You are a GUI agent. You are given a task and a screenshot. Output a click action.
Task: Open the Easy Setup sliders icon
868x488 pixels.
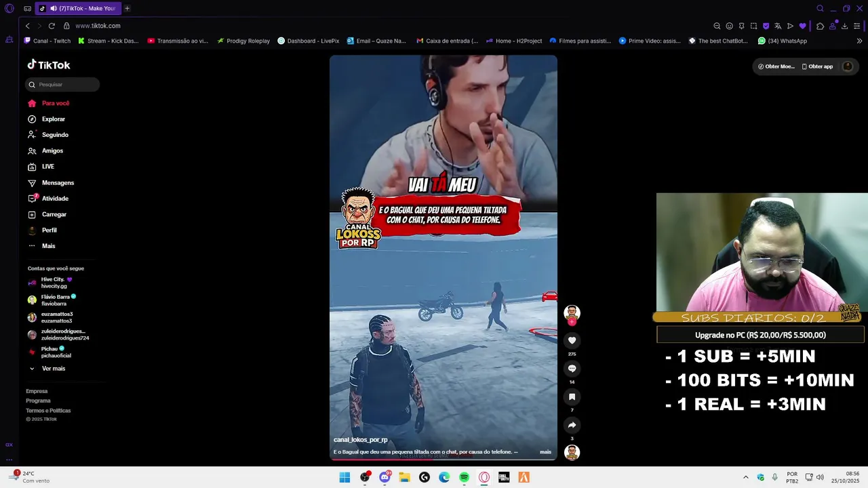857,26
